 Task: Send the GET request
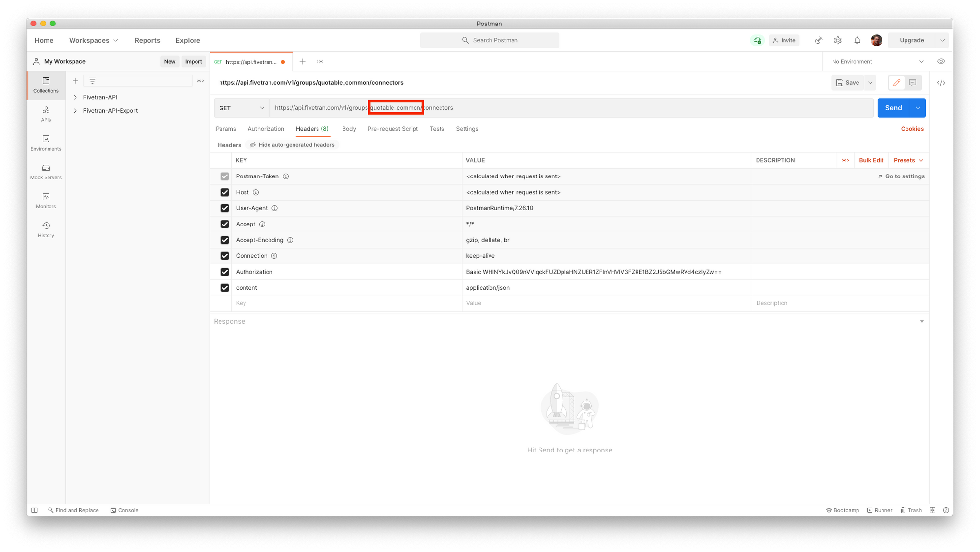893,108
